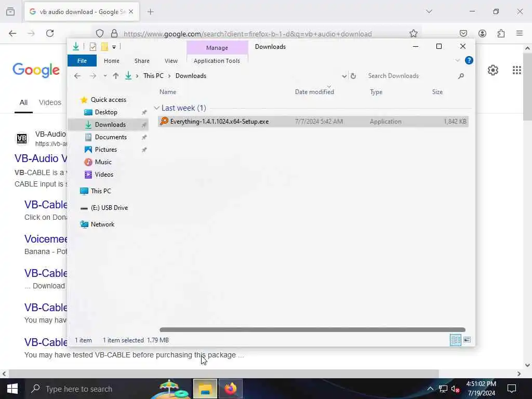Click the Manage contextual tab

[217, 48]
